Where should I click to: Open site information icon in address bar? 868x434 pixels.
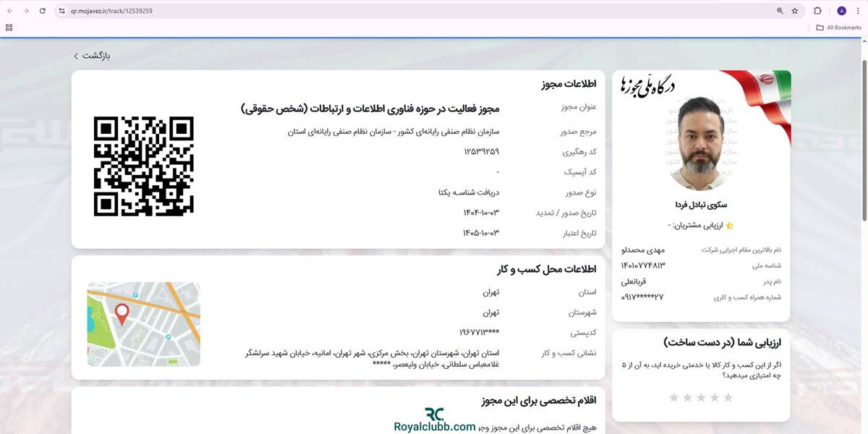tap(61, 11)
